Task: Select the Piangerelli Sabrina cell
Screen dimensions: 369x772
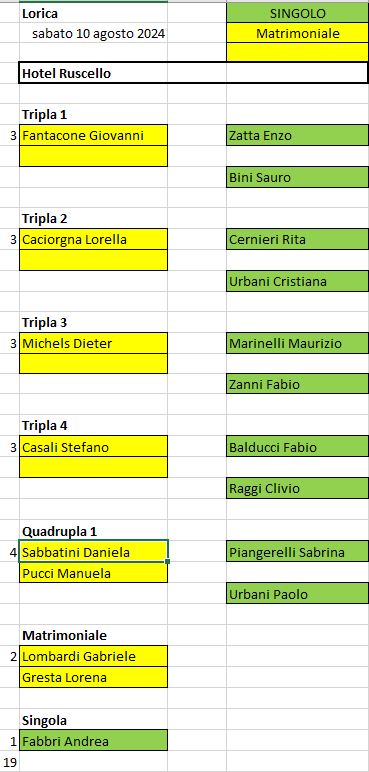Action: 298,552
